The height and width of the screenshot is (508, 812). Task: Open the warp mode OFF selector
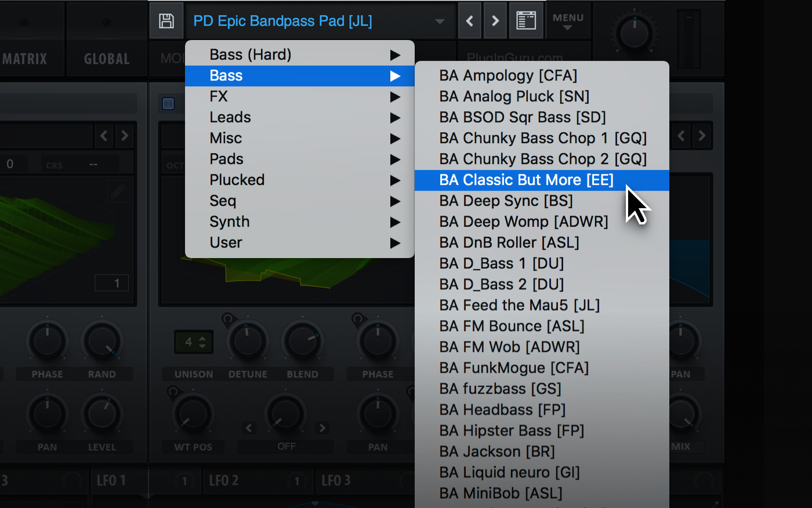(x=286, y=447)
